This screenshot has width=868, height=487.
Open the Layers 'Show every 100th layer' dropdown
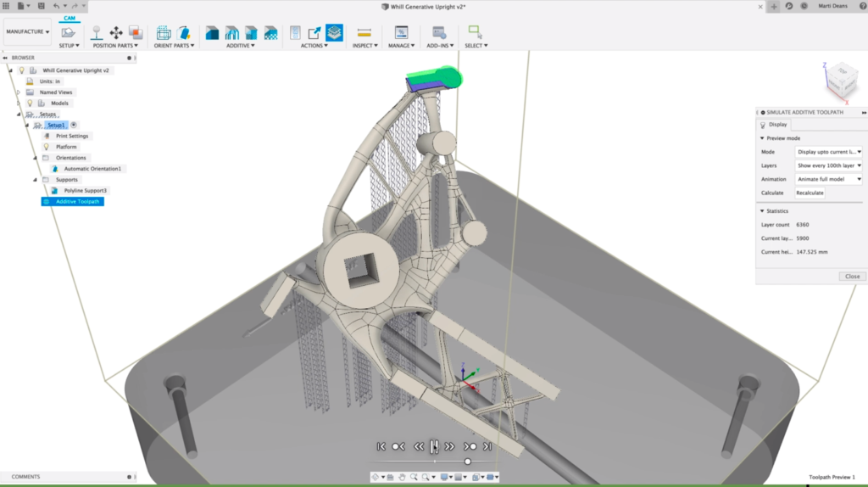click(828, 165)
